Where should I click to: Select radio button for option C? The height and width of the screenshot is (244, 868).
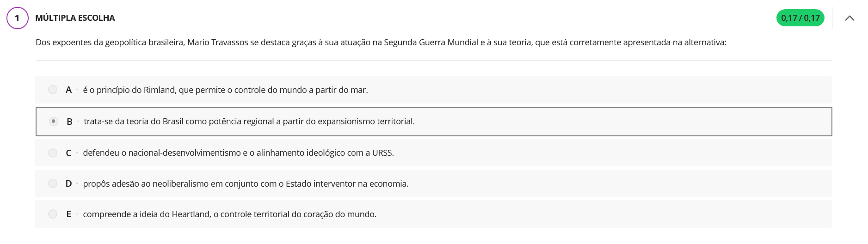[53, 152]
